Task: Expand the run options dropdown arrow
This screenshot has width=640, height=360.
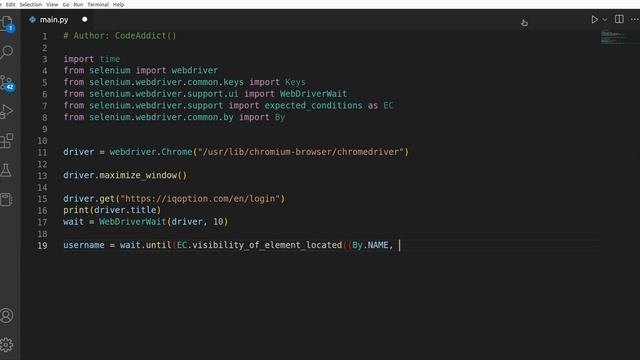Action: tap(605, 20)
